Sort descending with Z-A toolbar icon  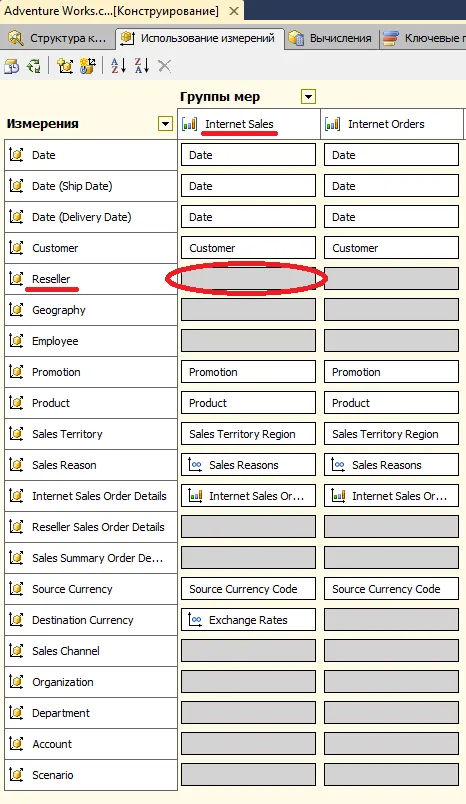pyautogui.click(x=141, y=66)
